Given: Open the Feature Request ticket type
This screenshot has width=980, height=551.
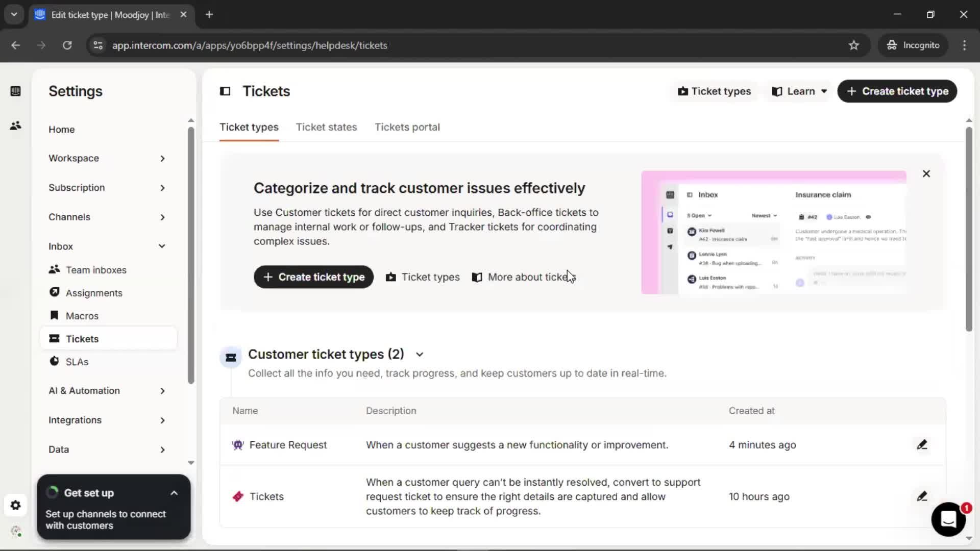Looking at the screenshot, I should tap(288, 445).
